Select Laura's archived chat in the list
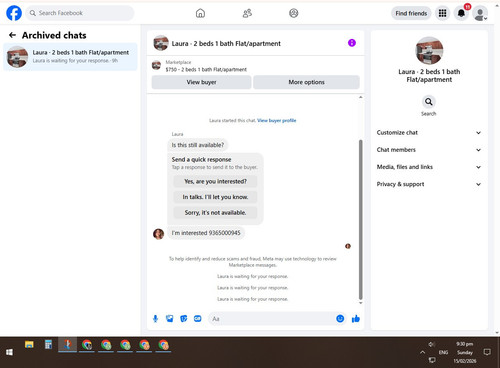Screen dimensions: 500x368 pyautogui.click(x=70, y=57)
